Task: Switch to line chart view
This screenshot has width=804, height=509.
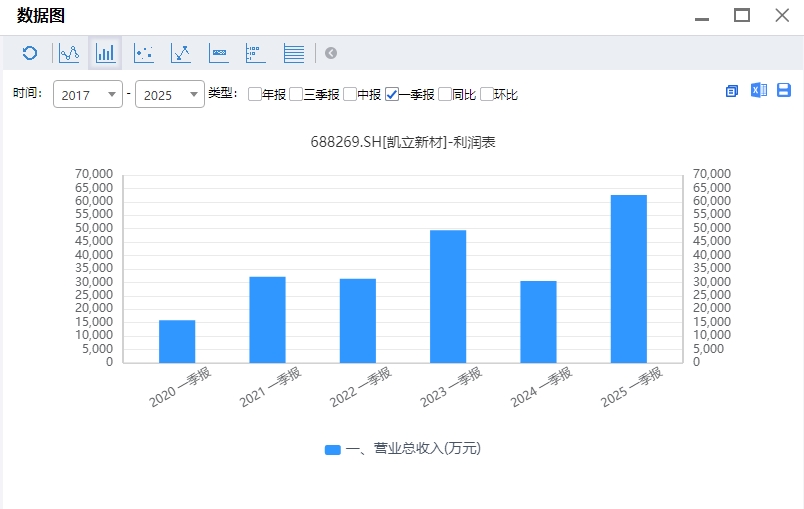Action: tap(69, 53)
